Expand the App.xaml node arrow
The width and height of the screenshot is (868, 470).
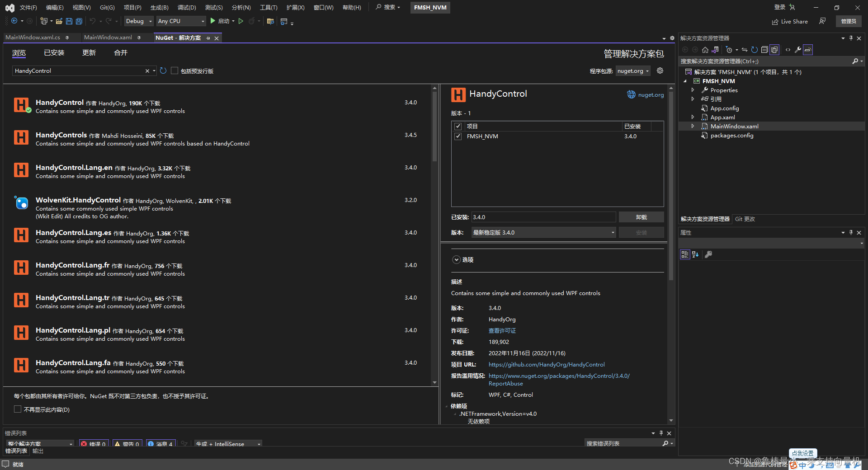[x=693, y=117]
